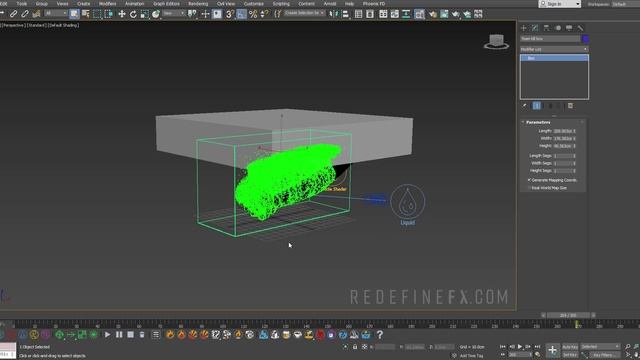Switch to the Hierarchy command panel tab
640x360 pixels.
pos(546,28)
